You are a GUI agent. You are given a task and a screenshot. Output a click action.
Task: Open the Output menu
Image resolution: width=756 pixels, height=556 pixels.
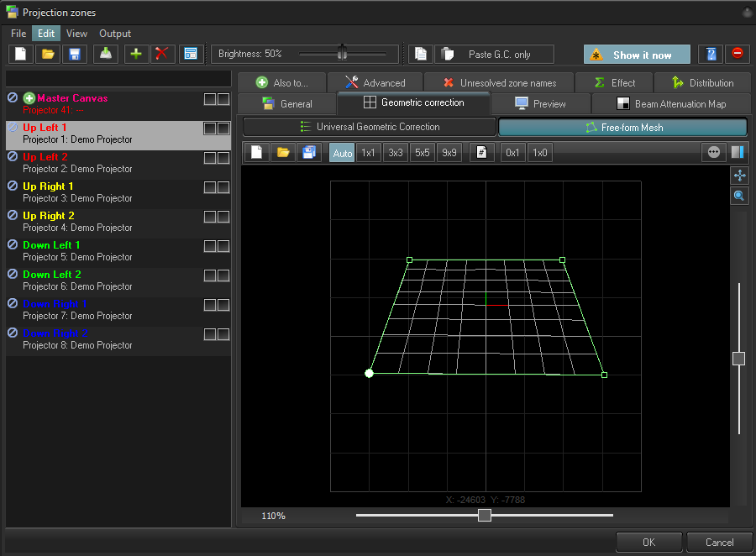tap(115, 34)
